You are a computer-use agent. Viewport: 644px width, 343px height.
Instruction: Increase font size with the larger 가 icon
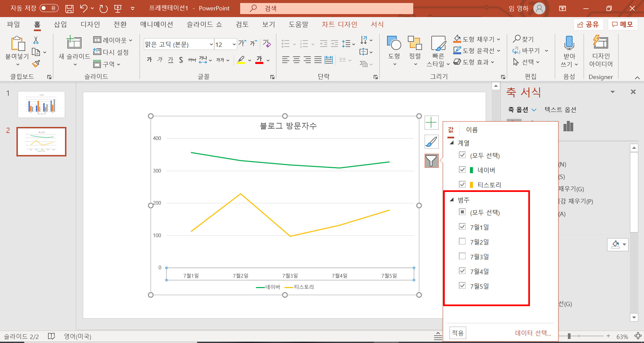pyautogui.click(x=242, y=43)
